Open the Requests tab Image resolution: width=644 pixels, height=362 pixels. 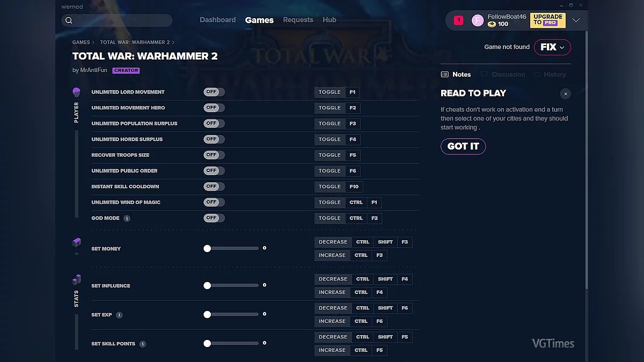point(298,20)
